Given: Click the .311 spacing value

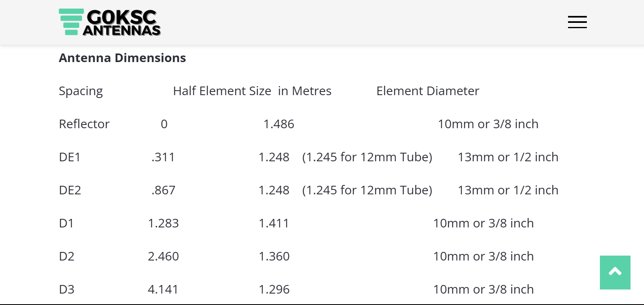Looking at the screenshot, I should click(163, 157).
